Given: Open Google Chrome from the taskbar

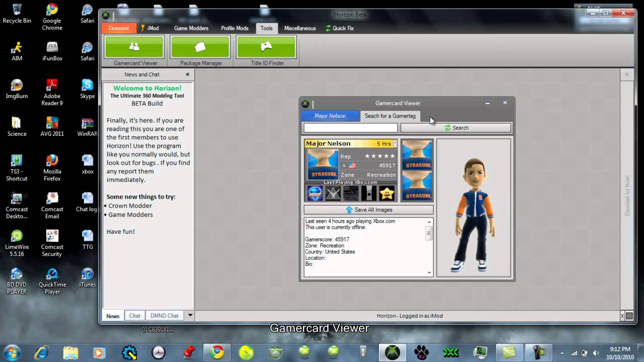Looking at the screenshot, I should 217,352.
